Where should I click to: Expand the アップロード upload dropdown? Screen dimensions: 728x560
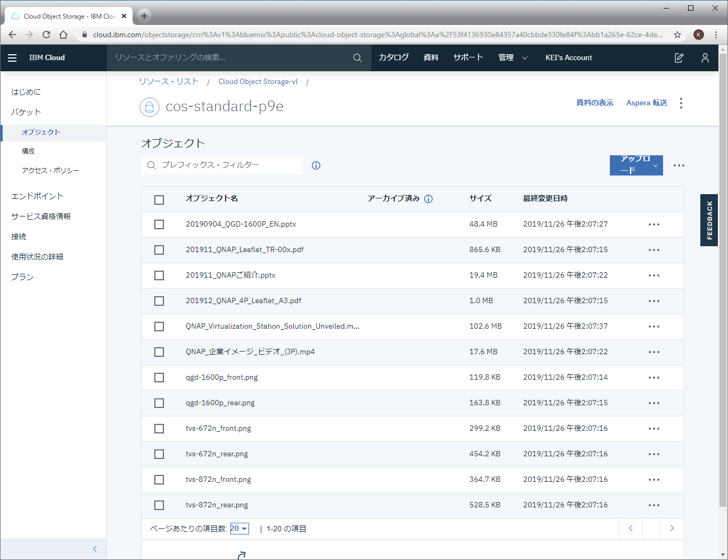(x=655, y=165)
